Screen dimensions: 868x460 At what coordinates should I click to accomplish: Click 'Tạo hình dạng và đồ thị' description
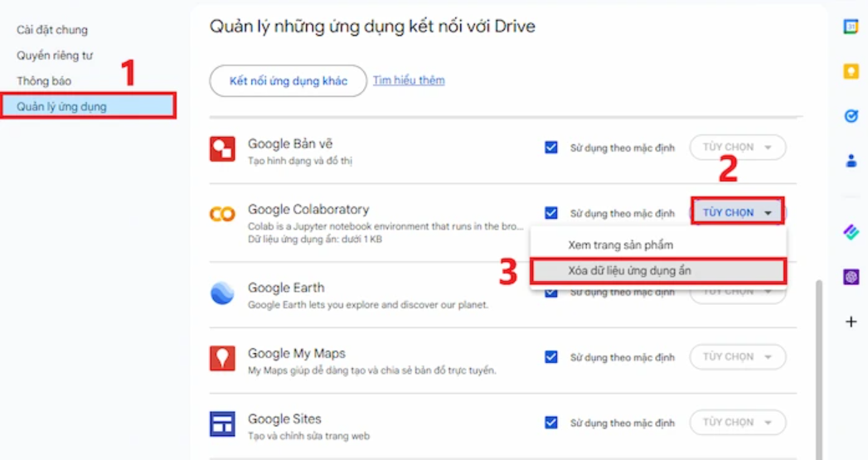300,161
